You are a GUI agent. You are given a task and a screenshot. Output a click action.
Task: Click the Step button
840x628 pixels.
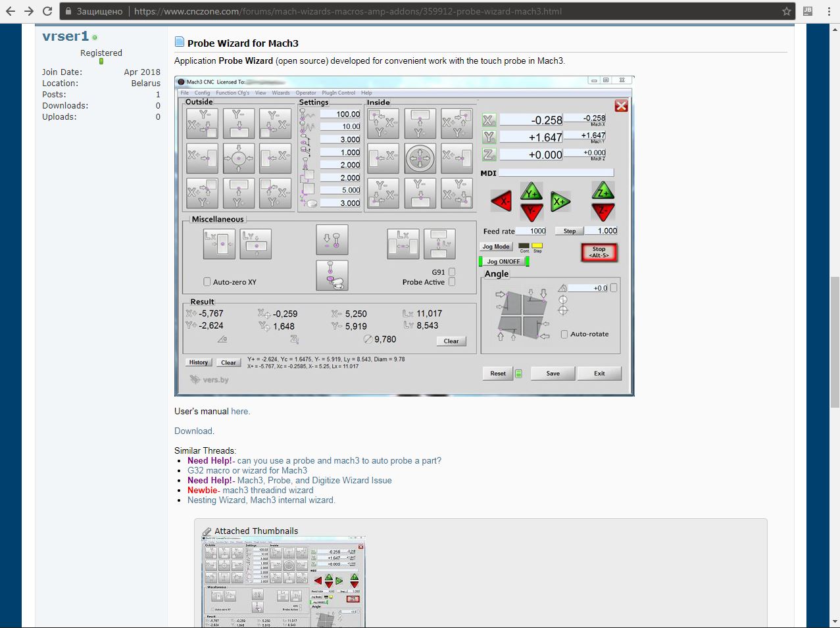pyautogui.click(x=570, y=231)
